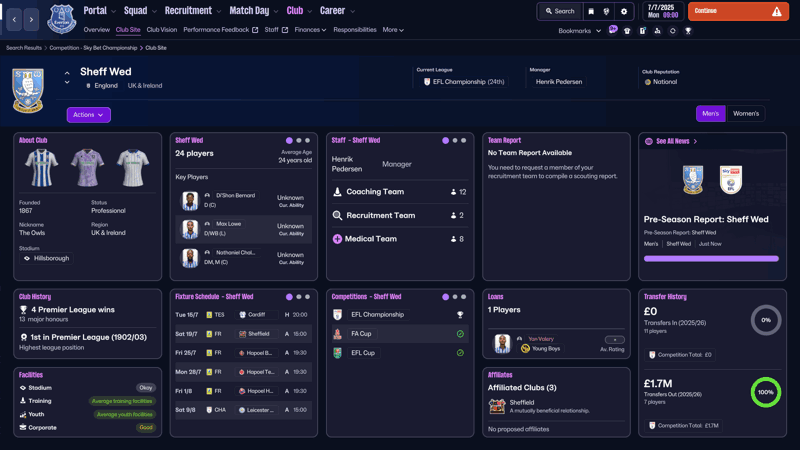This screenshot has width=800, height=450.
Task: Open Performance Feedback tab
Action: 220,30
